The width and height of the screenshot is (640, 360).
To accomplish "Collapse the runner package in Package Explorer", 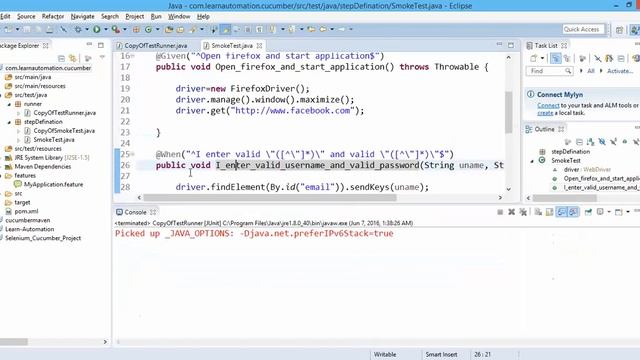I will pos(9,104).
